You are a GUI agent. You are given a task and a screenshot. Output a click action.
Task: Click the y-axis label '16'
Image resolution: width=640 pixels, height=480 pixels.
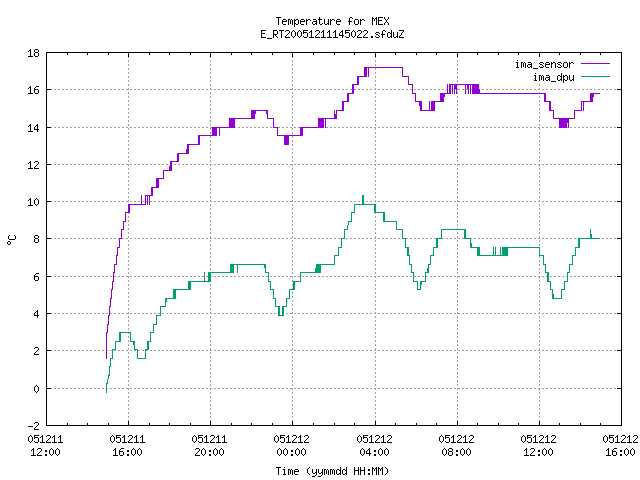(33, 90)
